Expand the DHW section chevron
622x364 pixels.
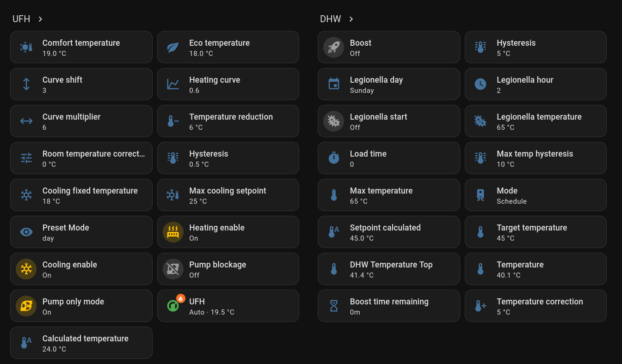click(x=351, y=19)
